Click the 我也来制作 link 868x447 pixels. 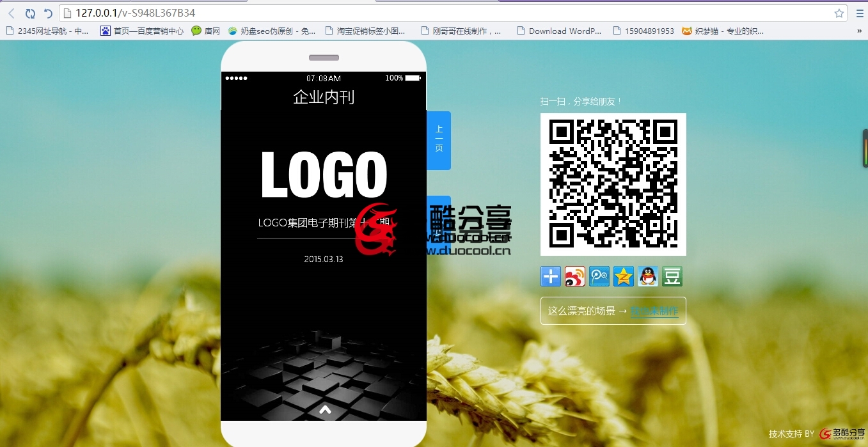coord(654,311)
